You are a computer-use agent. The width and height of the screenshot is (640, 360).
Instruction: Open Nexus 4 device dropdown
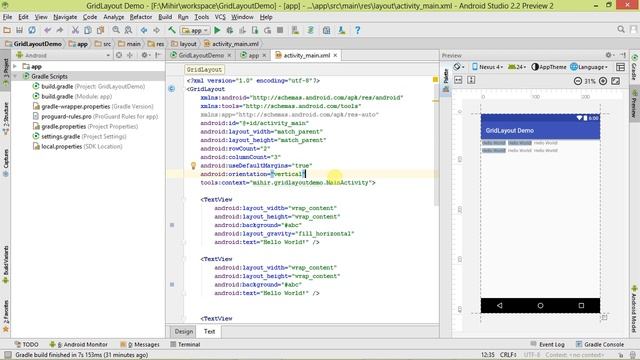coord(487,67)
